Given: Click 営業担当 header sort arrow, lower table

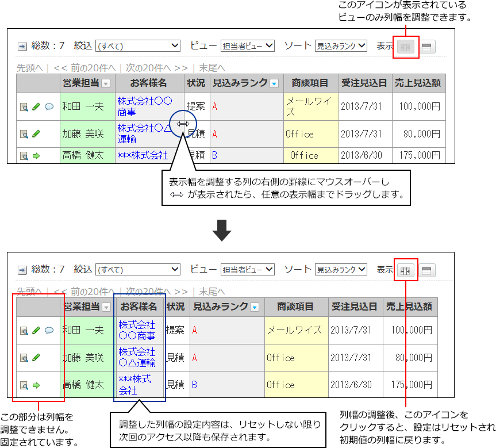Looking at the screenshot, I should click(x=106, y=308).
